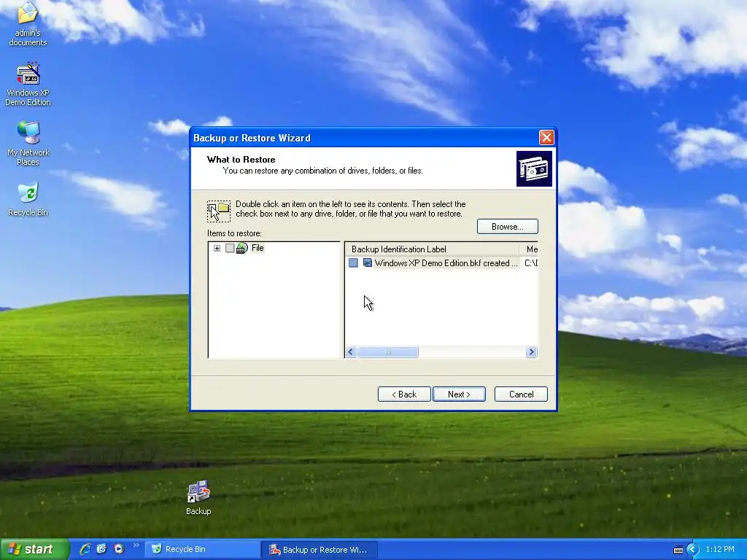Check the Windows XP Demo Edition.bkf checkbox
The image size is (747, 560).
353,262
